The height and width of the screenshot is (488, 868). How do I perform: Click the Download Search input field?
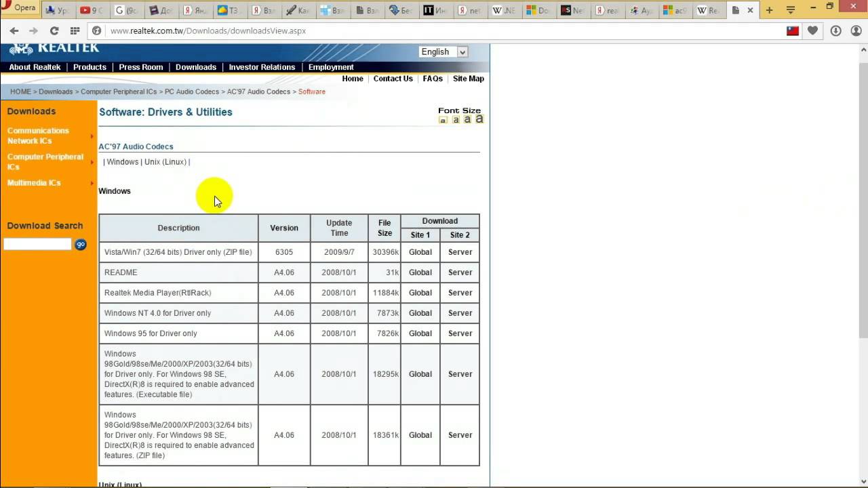(x=37, y=244)
